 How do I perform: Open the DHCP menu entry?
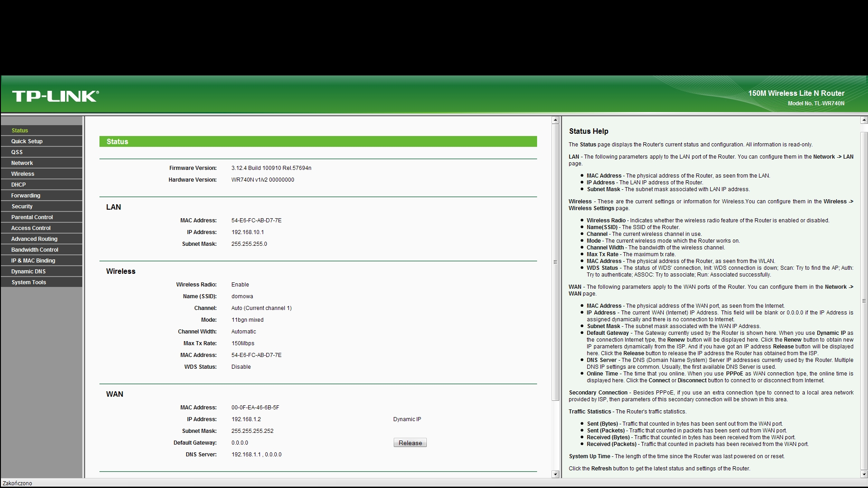[x=19, y=185]
